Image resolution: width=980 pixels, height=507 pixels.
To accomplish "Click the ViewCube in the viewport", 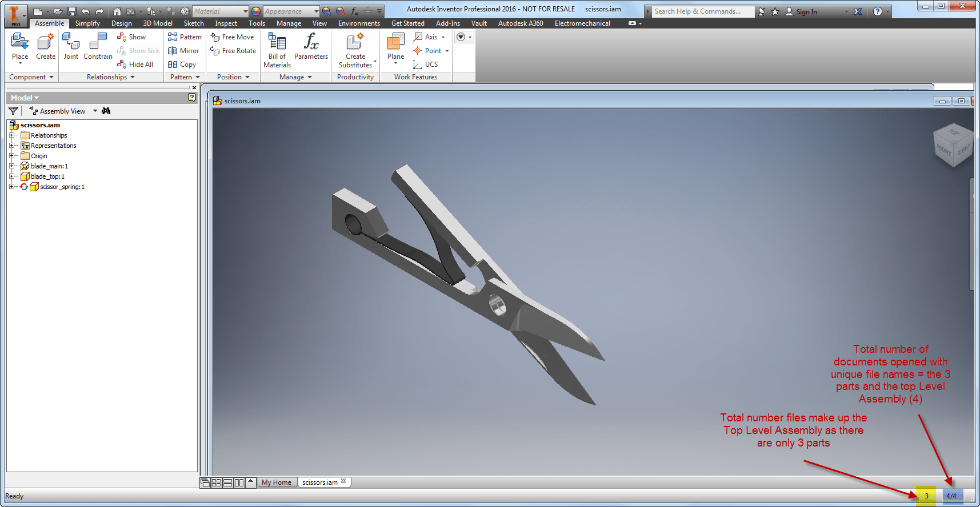I will [x=951, y=145].
